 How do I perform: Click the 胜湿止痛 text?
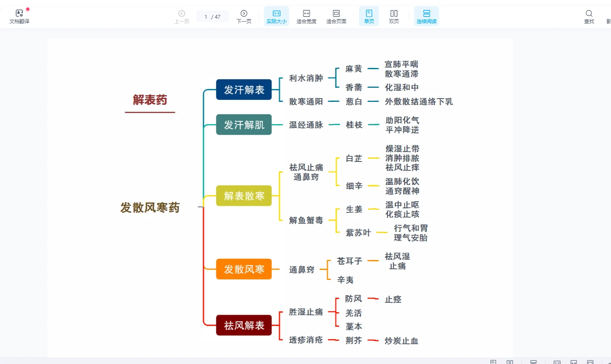click(306, 312)
